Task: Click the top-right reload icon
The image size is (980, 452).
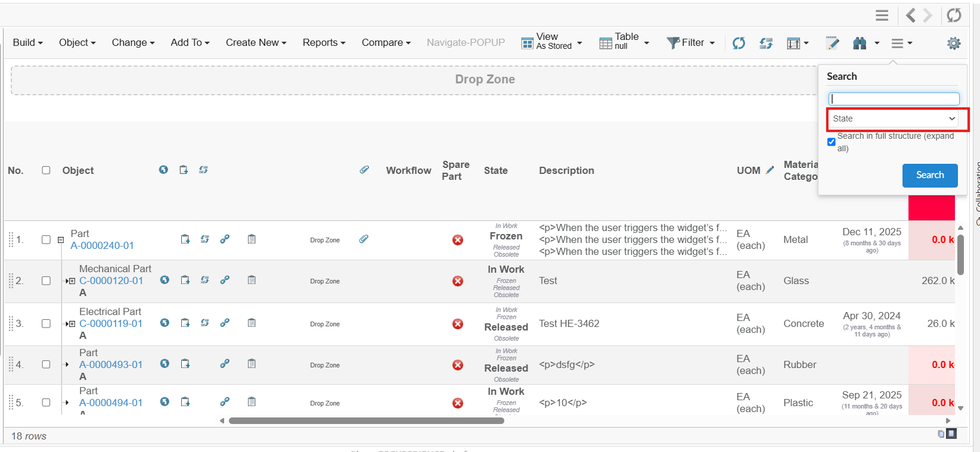Action: 954,15
